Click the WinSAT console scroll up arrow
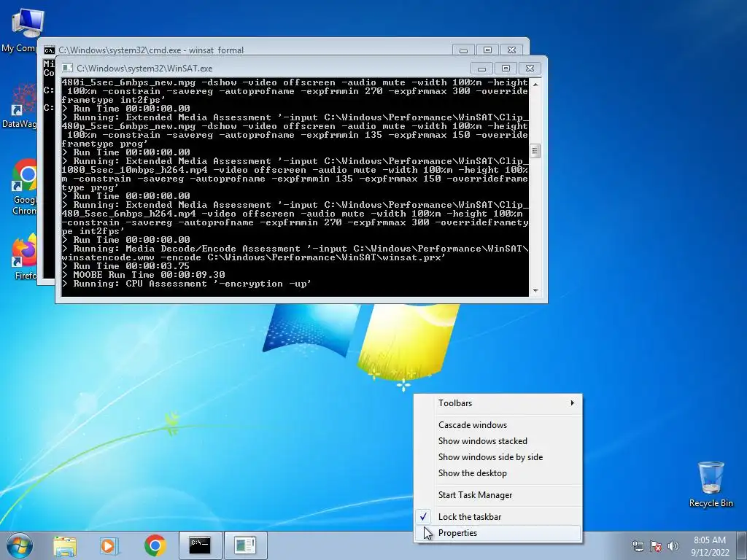This screenshot has width=747, height=560. [x=535, y=84]
